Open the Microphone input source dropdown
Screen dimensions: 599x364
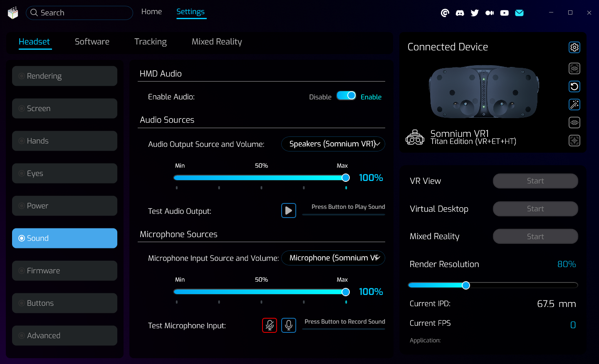click(x=333, y=258)
